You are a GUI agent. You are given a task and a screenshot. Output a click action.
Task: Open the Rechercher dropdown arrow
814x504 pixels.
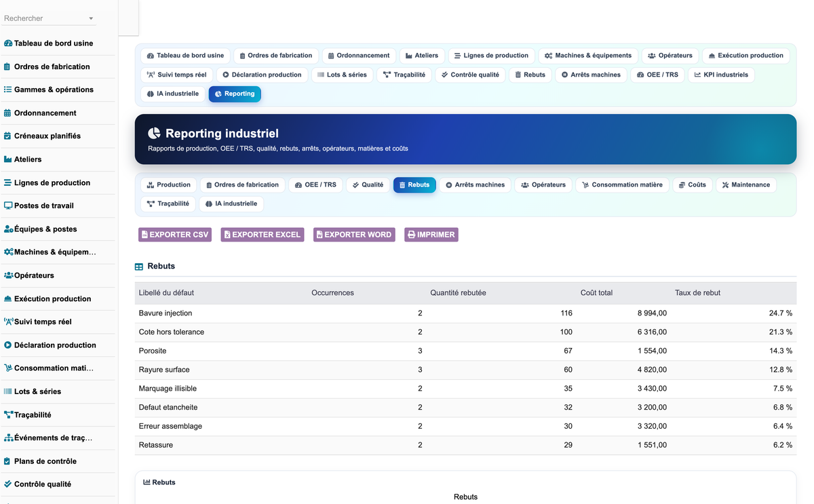[x=92, y=18]
